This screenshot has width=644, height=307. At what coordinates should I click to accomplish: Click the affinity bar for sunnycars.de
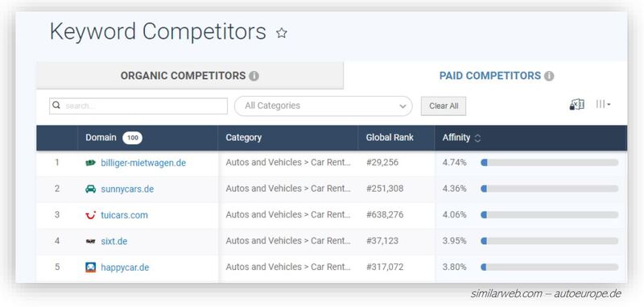[x=550, y=189]
